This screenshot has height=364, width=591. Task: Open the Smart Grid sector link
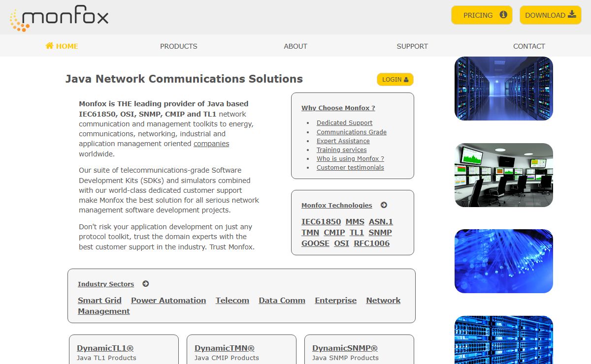(99, 301)
